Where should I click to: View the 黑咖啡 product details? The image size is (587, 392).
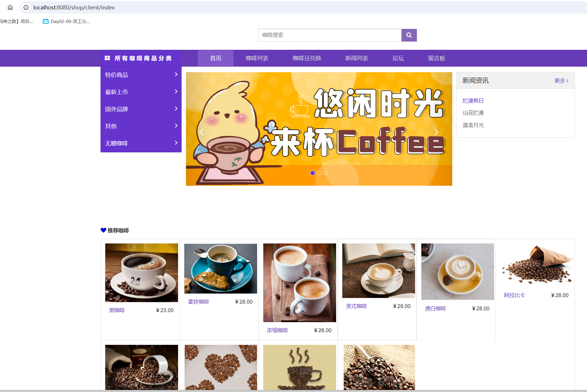click(x=116, y=310)
